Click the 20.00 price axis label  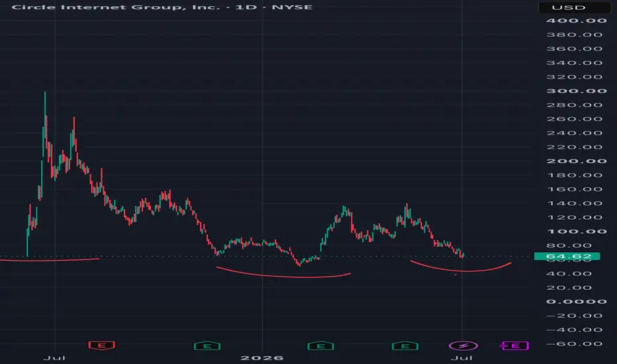point(569,288)
